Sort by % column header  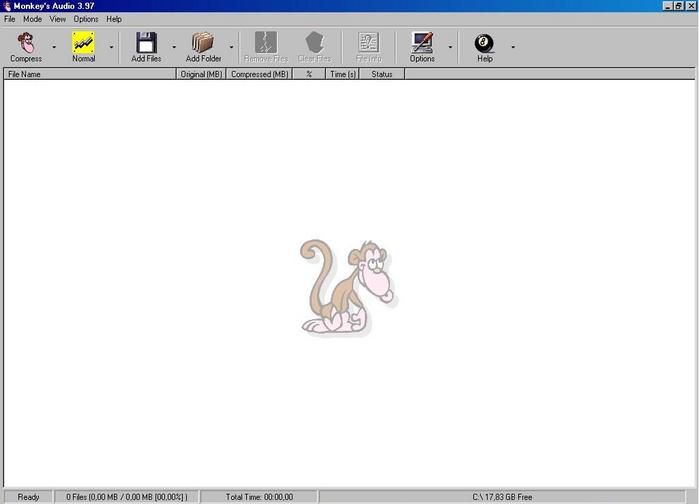pyautogui.click(x=309, y=74)
